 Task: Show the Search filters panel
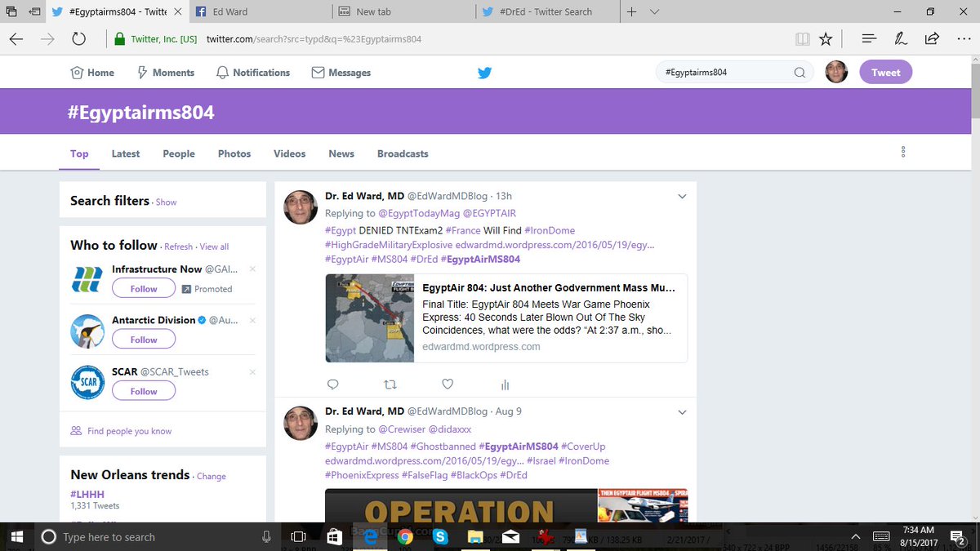point(166,202)
